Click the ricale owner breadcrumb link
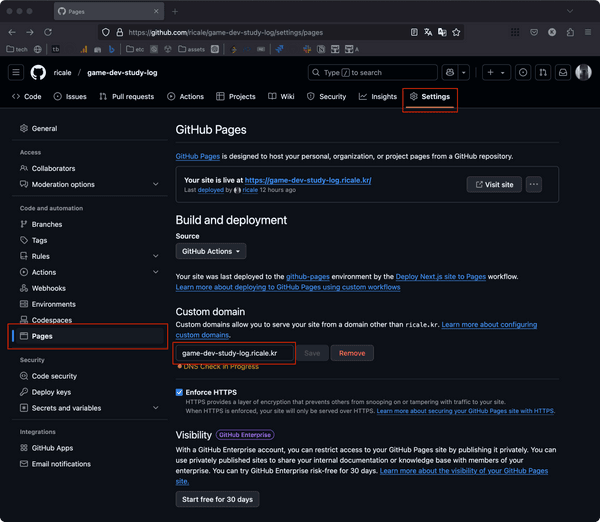The height and width of the screenshot is (522, 600). click(62, 72)
